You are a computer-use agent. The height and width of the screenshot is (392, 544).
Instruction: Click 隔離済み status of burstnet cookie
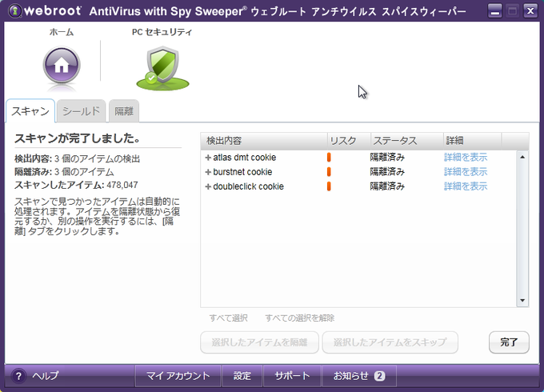[x=387, y=172]
